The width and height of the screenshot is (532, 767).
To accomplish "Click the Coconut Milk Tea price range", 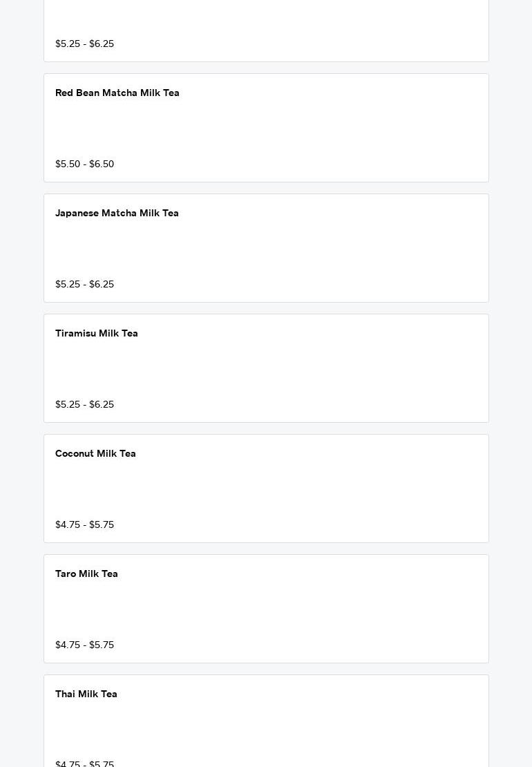I will (x=84, y=525).
